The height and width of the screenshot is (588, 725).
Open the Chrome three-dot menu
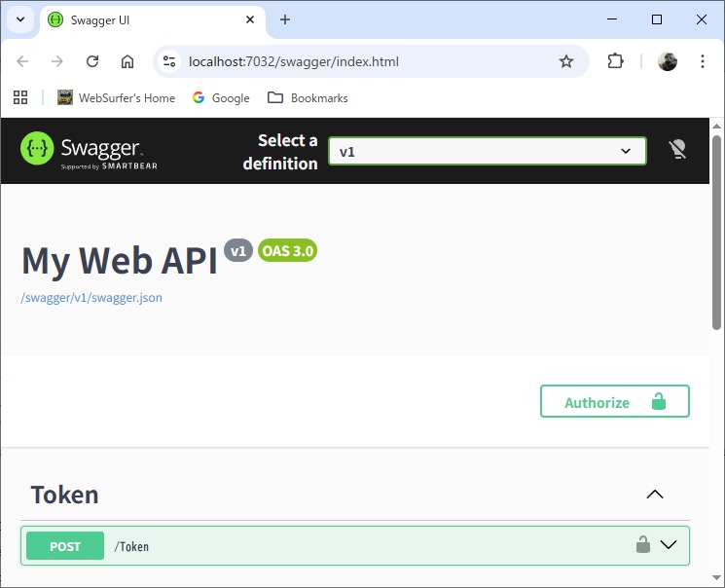tap(703, 61)
